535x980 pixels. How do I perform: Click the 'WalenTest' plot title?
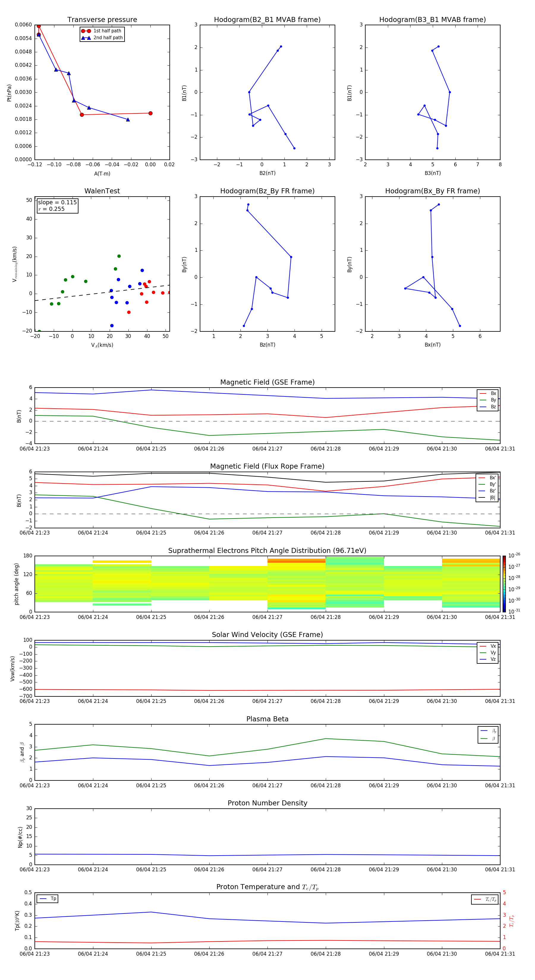coord(102,191)
